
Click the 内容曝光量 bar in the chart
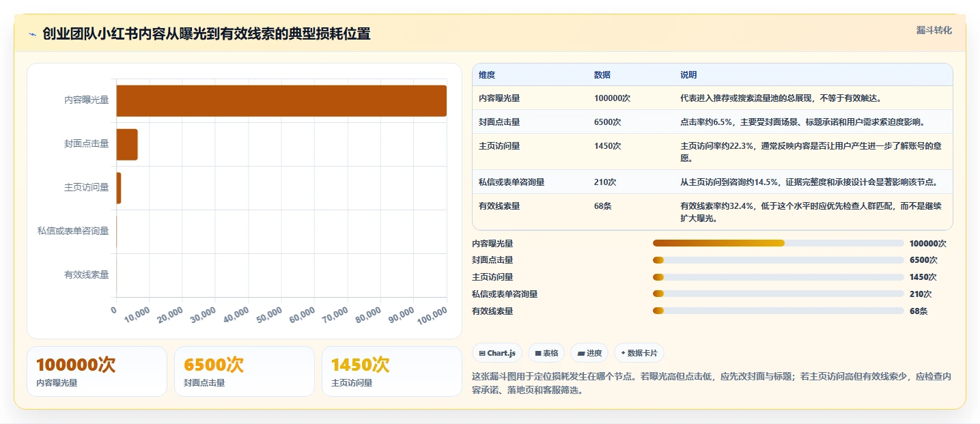pyautogui.click(x=281, y=100)
